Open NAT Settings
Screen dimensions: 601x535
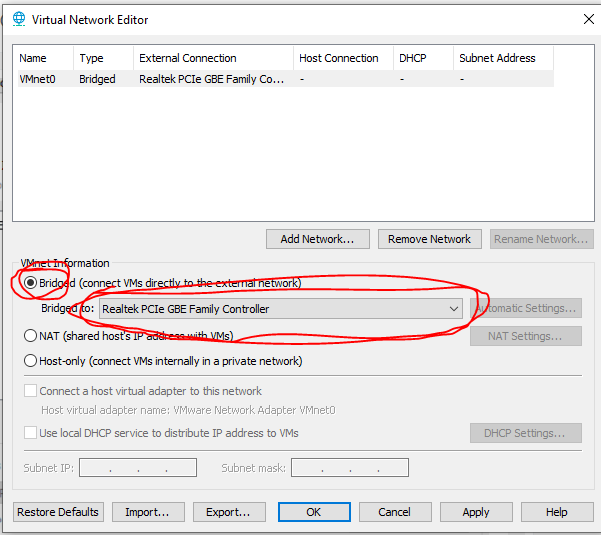click(x=526, y=336)
